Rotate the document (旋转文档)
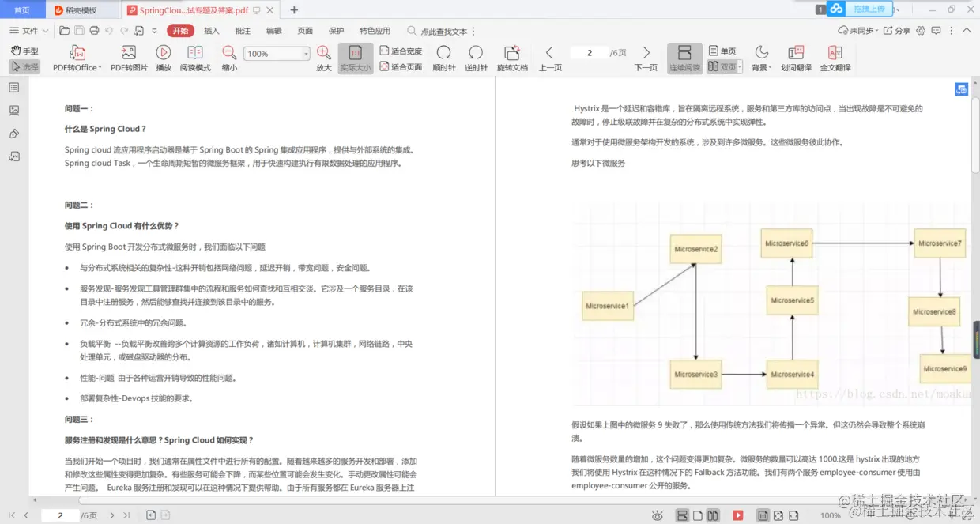 tap(512, 58)
